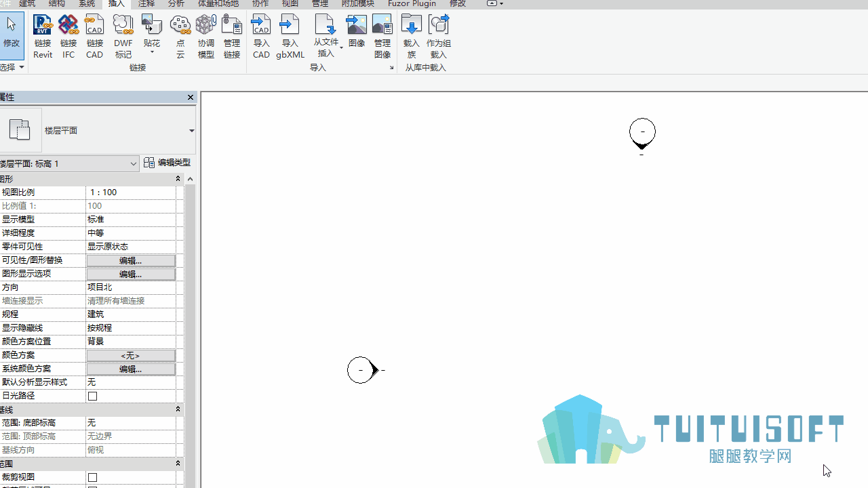The height and width of the screenshot is (488, 868).
Task: Expand the 楼层平面: 标高 1 combo box
Action: coord(69,163)
